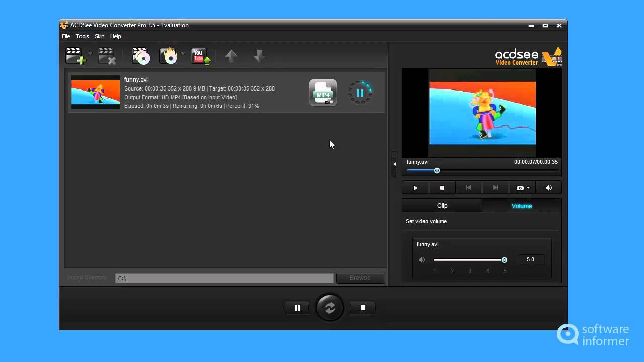Select the funny.avi thumbnail in list

point(96,92)
